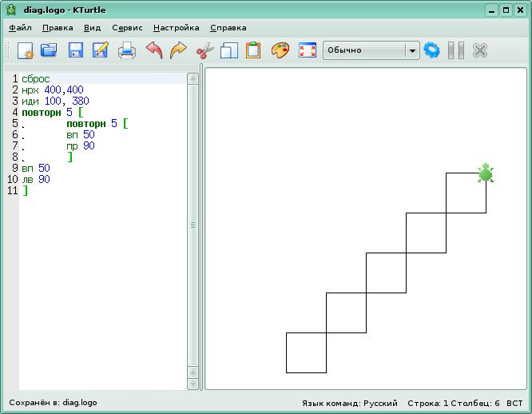The image size is (532, 414).
Task: Open the color picker palette icon
Action: 280,50
